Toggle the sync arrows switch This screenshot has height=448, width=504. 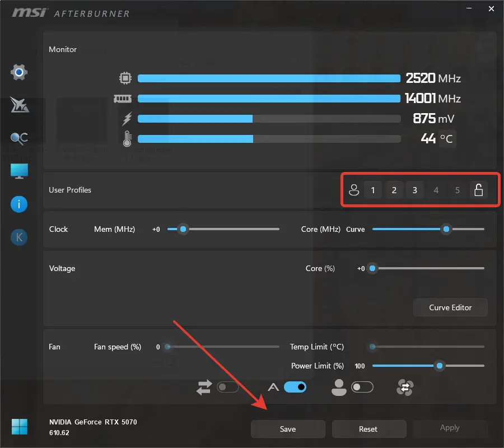pos(228,388)
